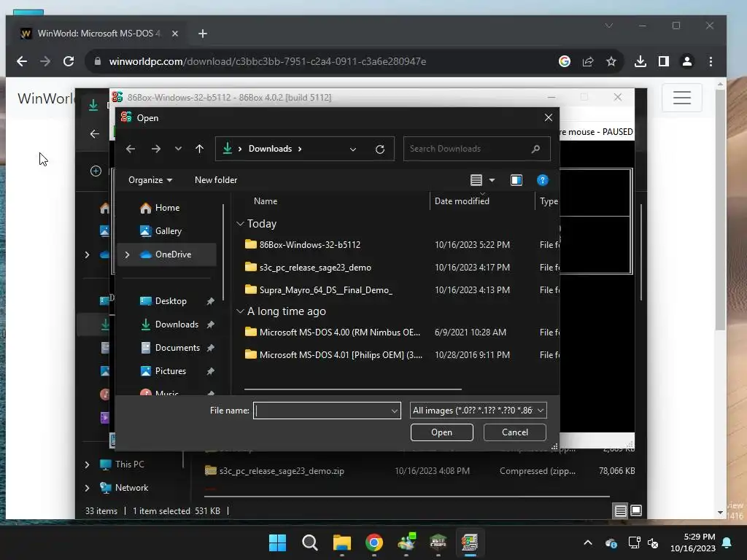This screenshot has width=747, height=560.
Task: Go back in Chrome browser
Action: [22, 61]
